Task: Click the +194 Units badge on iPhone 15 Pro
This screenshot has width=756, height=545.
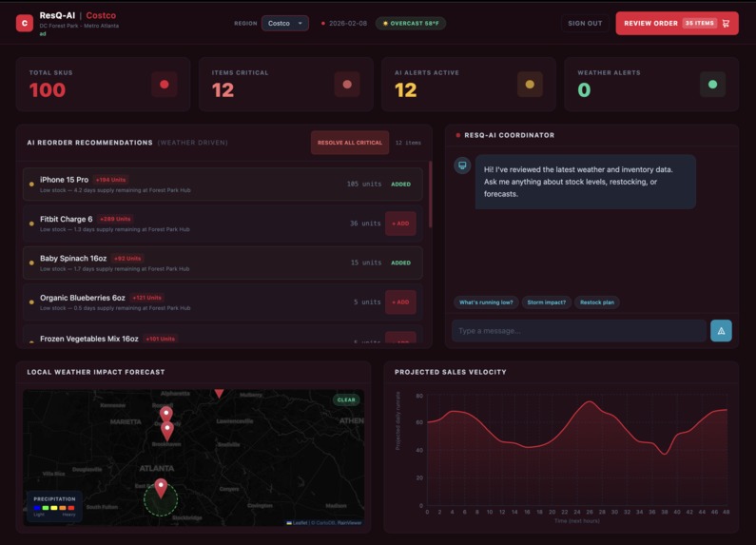Action: pos(110,180)
